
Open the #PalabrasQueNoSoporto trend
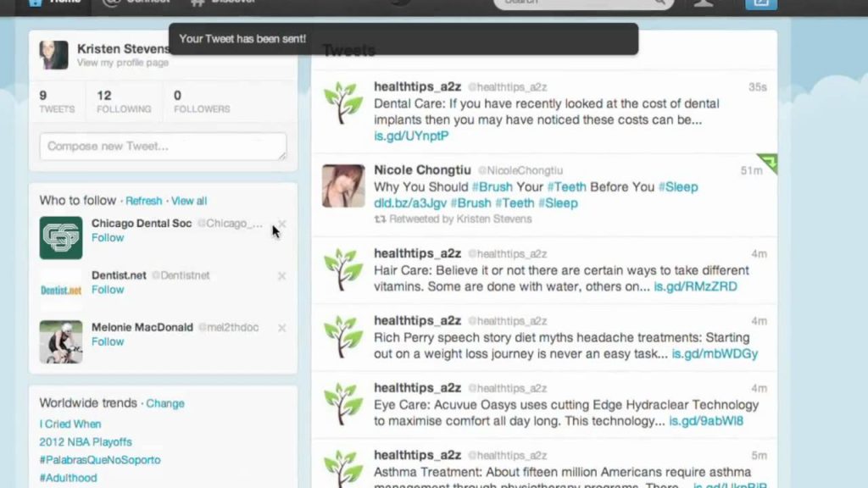(100, 460)
